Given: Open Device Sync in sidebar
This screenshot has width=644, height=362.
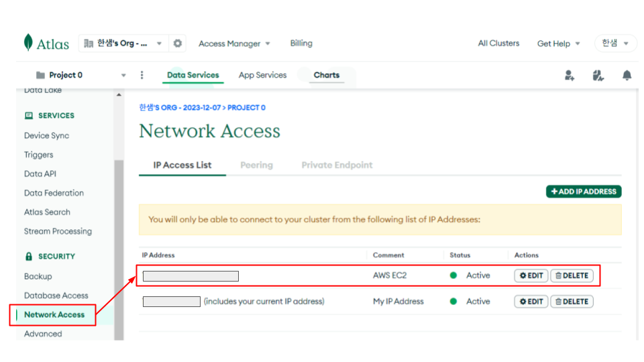Looking at the screenshot, I should 46,135.
